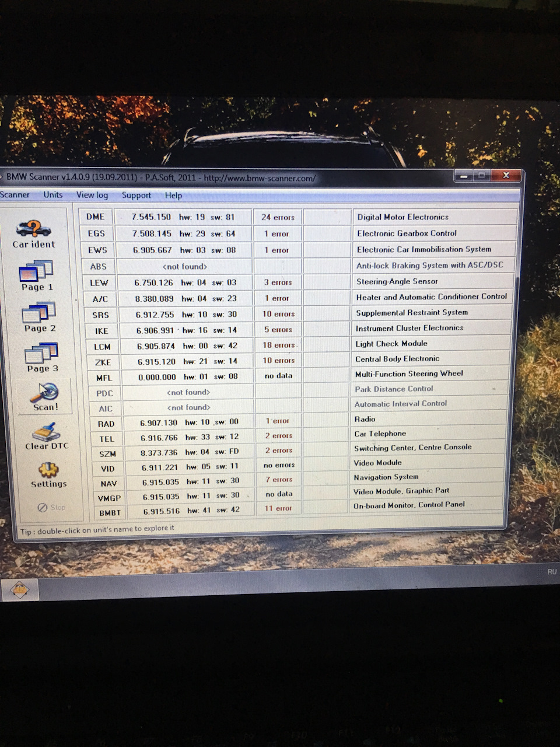Click the ABS '<not found>' cell
Viewport: 560px width, 747px height.
point(185,266)
